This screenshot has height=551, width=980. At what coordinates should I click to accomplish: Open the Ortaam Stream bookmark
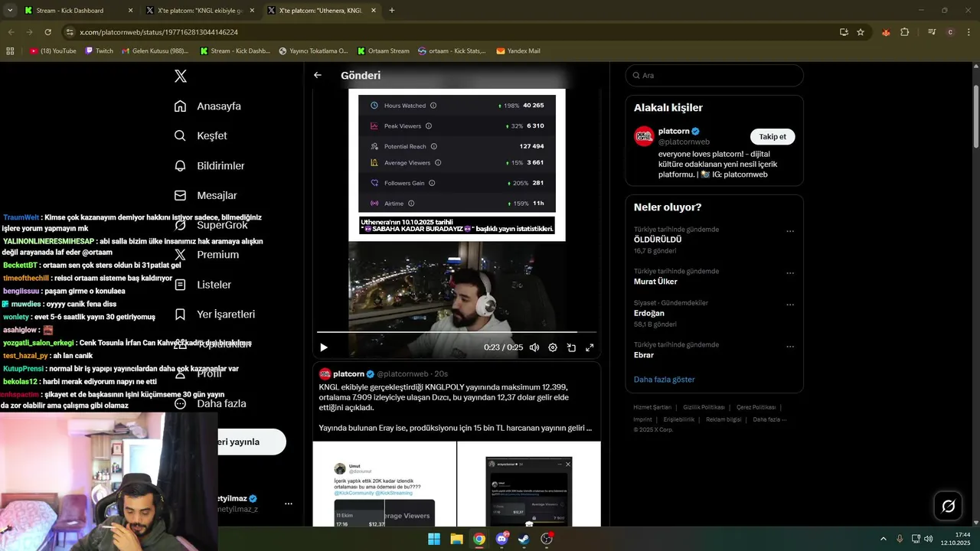click(x=383, y=51)
